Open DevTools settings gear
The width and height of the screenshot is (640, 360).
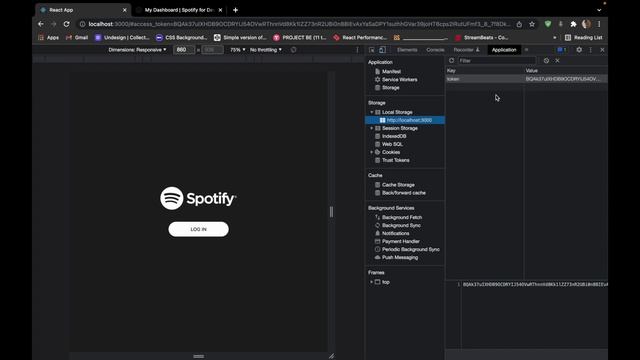(x=579, y=50)
